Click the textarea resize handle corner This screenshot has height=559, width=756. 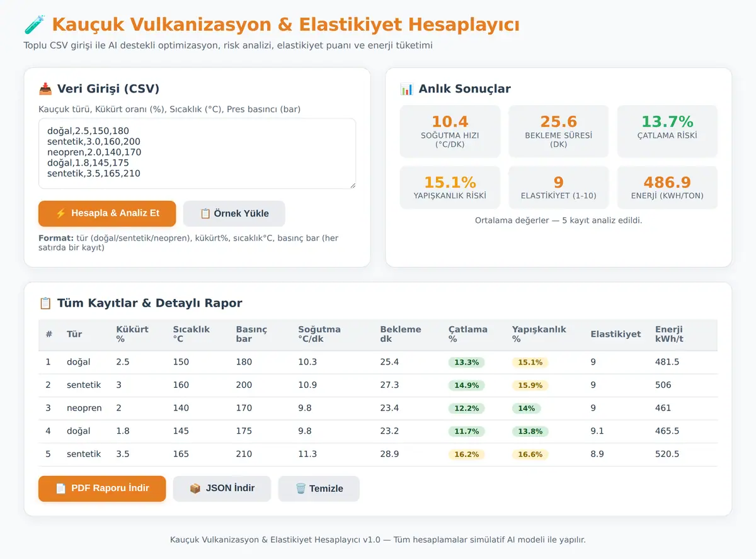pyautogui.click(x=352, y=185)
